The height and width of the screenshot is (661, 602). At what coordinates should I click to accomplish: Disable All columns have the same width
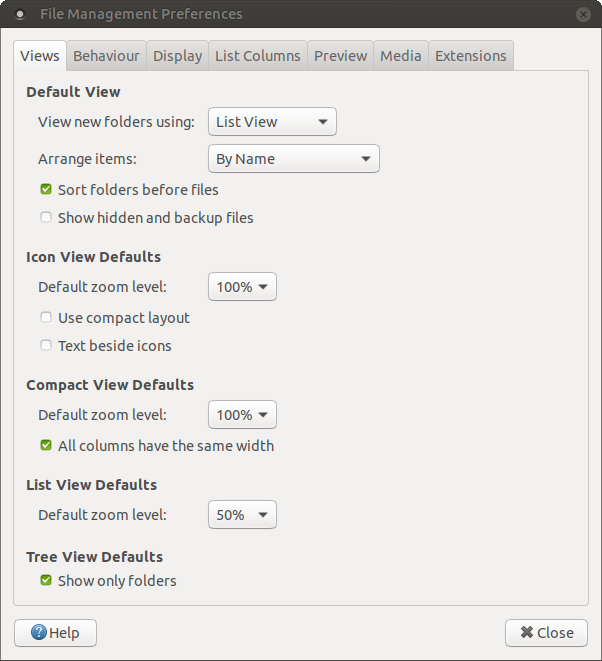tap(46, 445)
